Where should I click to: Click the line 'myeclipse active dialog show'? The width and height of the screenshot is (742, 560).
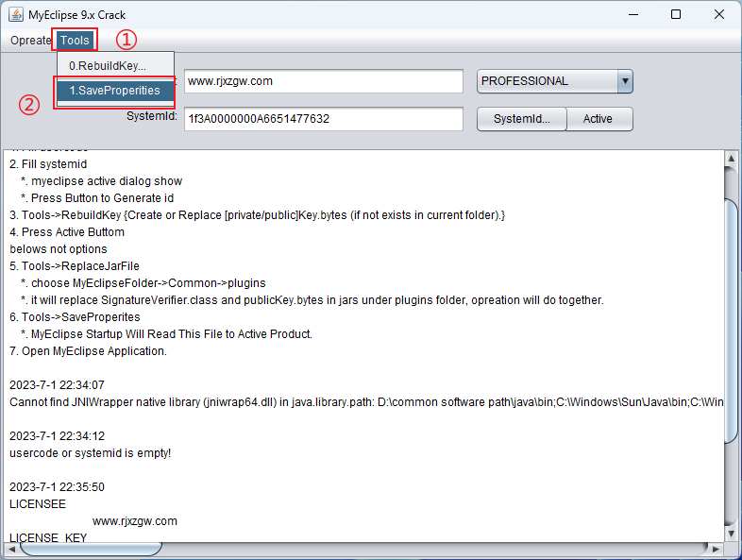[x=107, y=181]
